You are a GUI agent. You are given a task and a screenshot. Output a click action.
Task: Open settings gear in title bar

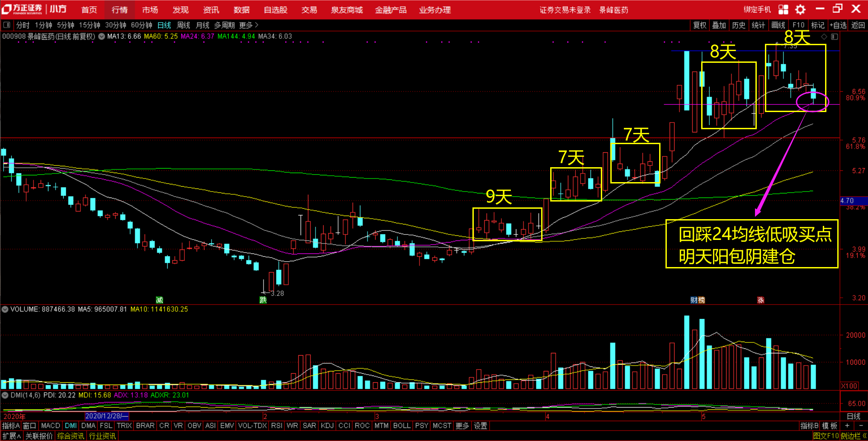coord(801,9)
